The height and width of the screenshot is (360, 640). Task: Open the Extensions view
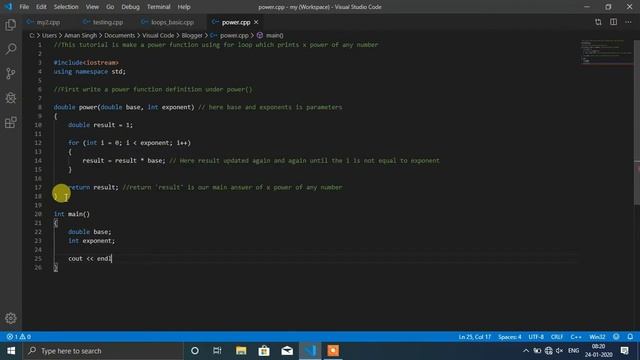(x=11, y=122)
